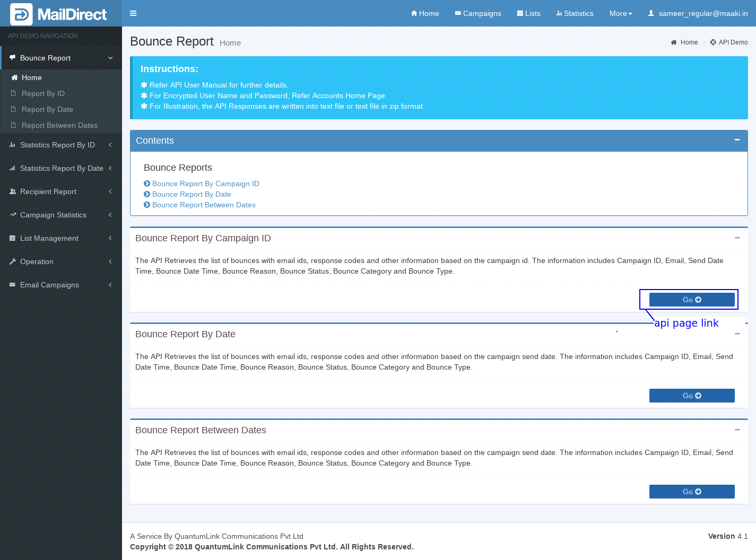Click the wrench icon beside Operation

(13, 261)
